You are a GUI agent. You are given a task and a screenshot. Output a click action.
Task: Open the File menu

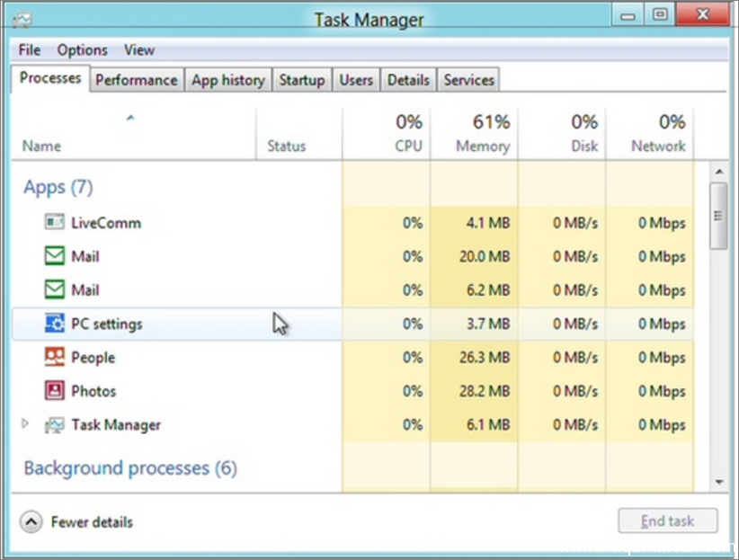tap(30, 50)
